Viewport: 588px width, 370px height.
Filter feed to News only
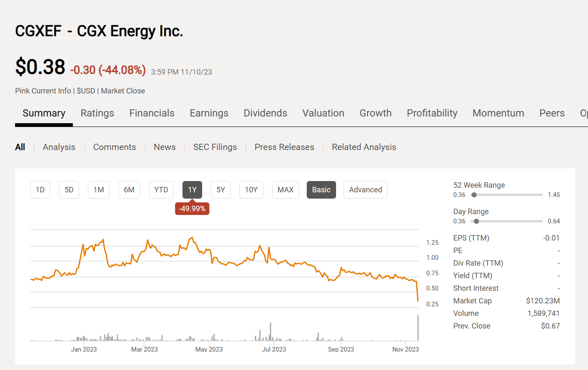(x=164, y=147)
